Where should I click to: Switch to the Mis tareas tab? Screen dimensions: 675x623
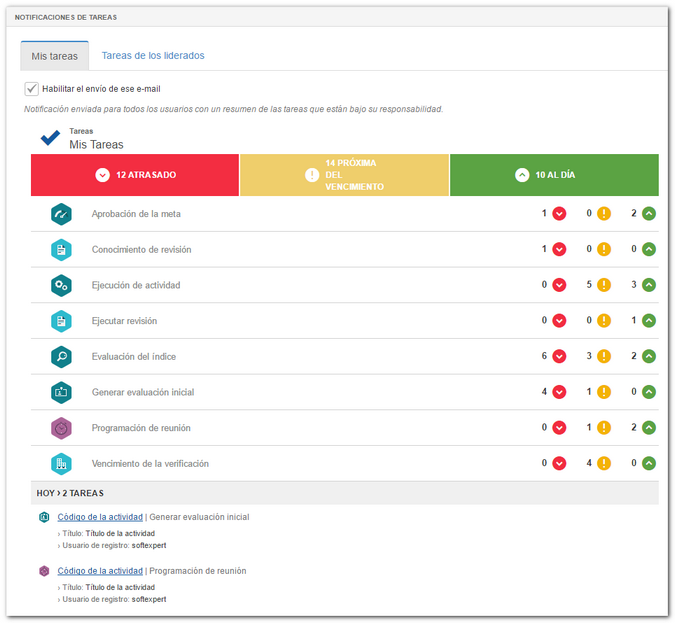click(55, 56)
